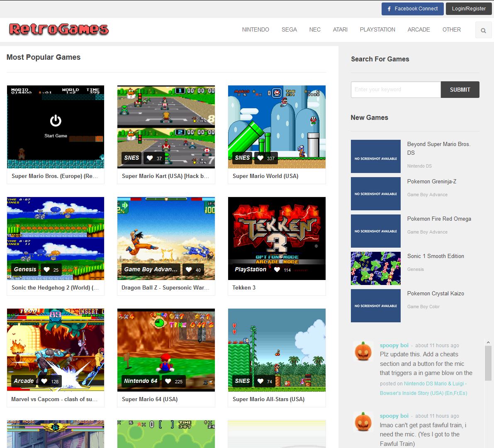Click the Arcade badge on Marvel vs Capcom
The image size is (494, 448).
tap(24, 381)
